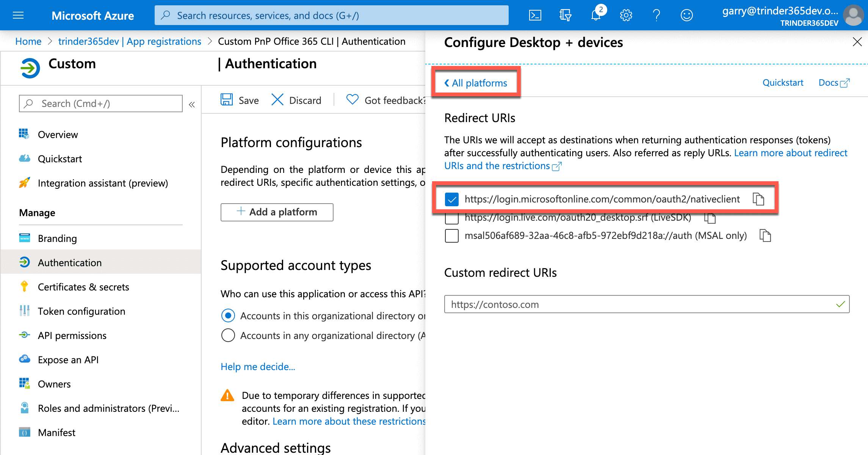Open Branding in the sidebar
The width and height of the screenshot is (868, 455).
(57, 238)
